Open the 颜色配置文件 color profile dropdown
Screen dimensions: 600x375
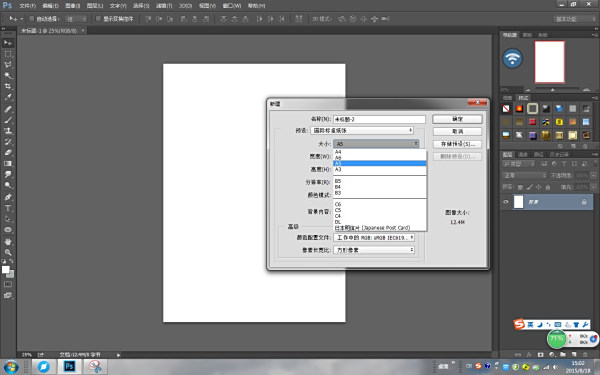[374, 238]
